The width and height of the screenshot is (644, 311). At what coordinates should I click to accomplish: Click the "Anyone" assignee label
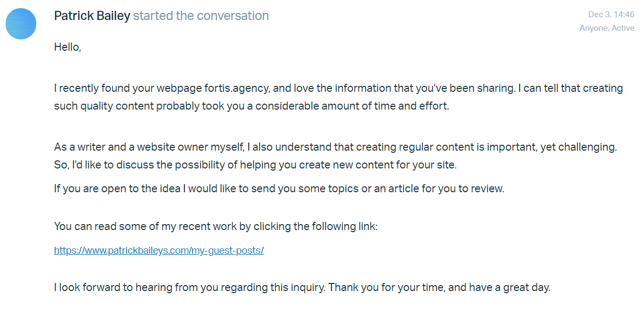(x=594, y=28)
